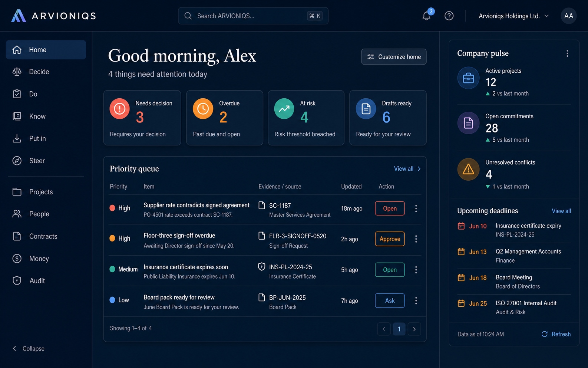Click the red Needs decision alert icon
The width and height of the screenshot is (588, 368).
tap(119, 109)
